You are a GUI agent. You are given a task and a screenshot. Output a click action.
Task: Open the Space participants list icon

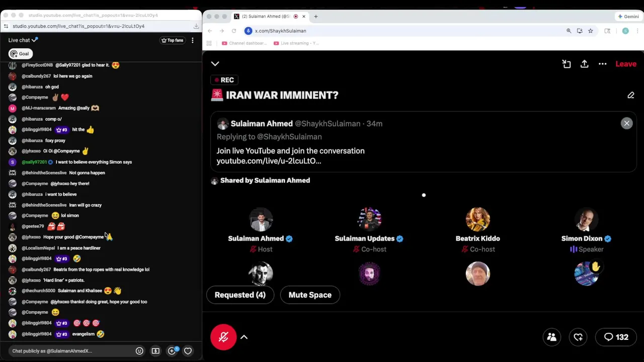(552, 337)
